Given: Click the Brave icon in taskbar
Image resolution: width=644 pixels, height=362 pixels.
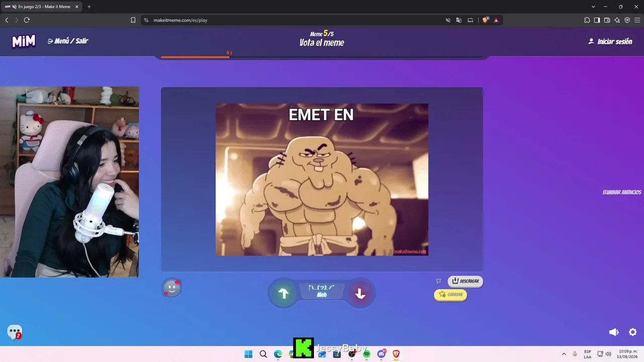Looking at the screenshot, I should coord(396,354).
